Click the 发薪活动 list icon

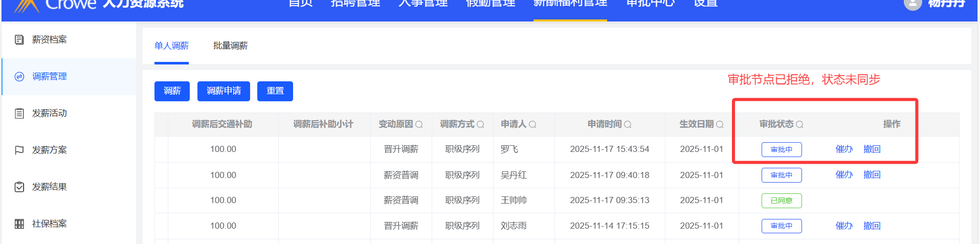19,114
